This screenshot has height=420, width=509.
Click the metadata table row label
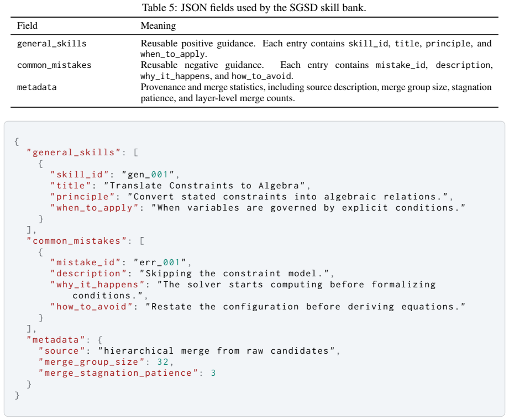coord(36,87)
